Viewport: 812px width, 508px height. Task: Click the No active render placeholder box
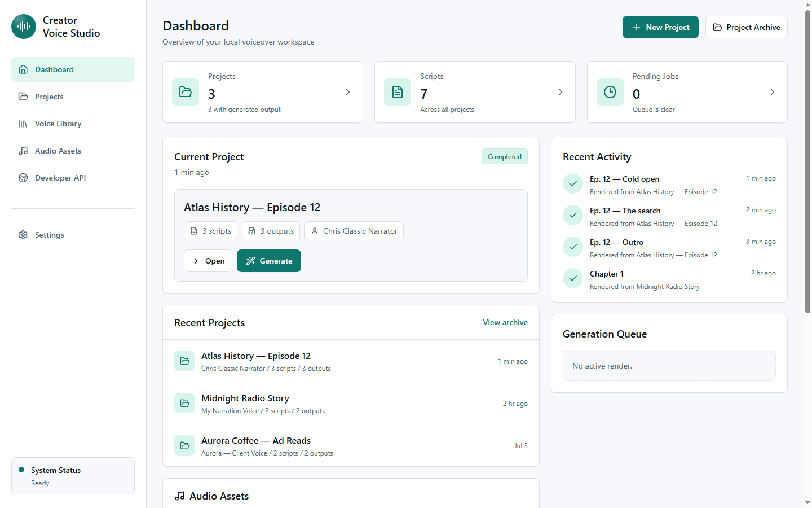point(669,366)
